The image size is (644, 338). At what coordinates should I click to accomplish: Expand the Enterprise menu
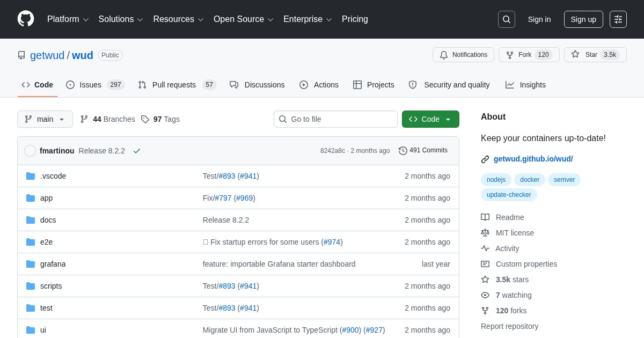point(308,19)
